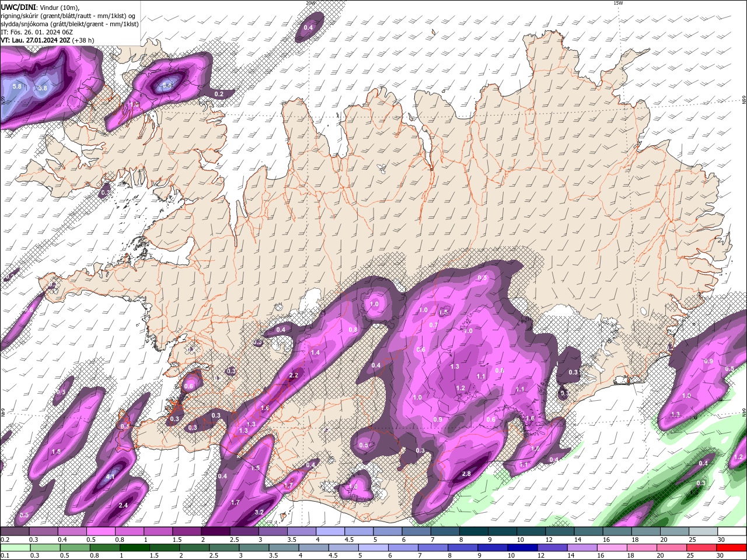Image resolution: width=747 pixels, height=560 pixels.
Task: Click the UWC/DINI title text
Action: coord(18,7)
